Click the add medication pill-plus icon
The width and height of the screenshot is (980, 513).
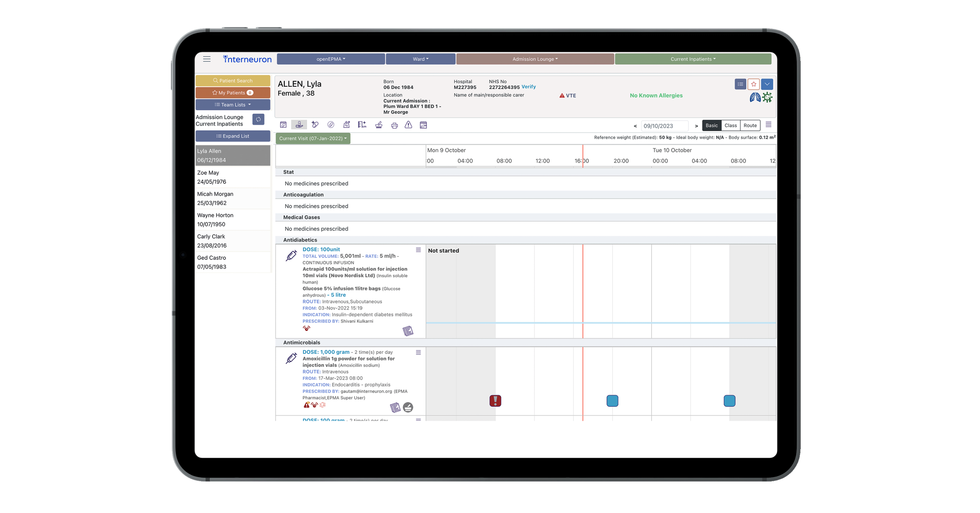315,125
